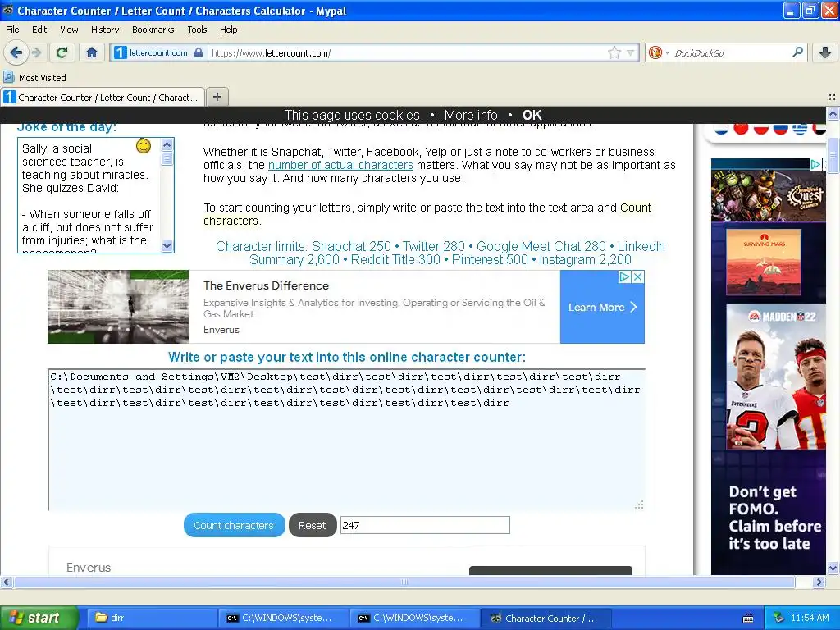Open the Most Visited bookmarks folder

[x=35, y=78]
